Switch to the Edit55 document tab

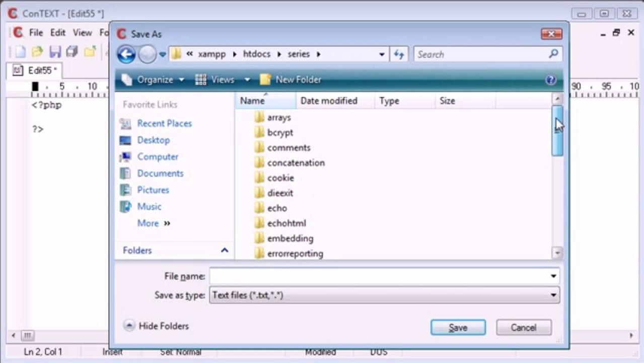click(35, 71)
